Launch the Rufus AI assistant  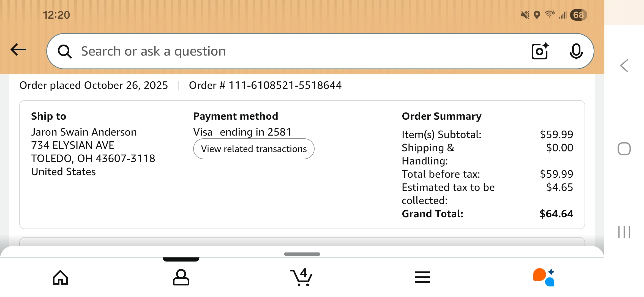coord(544,277)
